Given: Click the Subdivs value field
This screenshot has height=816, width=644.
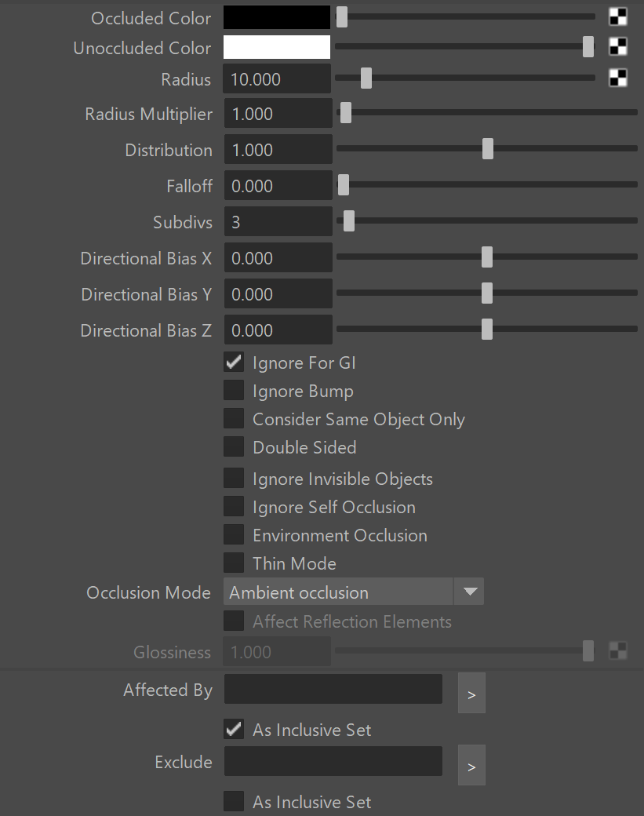Looking at the screenshot, I should pos(278,222).
